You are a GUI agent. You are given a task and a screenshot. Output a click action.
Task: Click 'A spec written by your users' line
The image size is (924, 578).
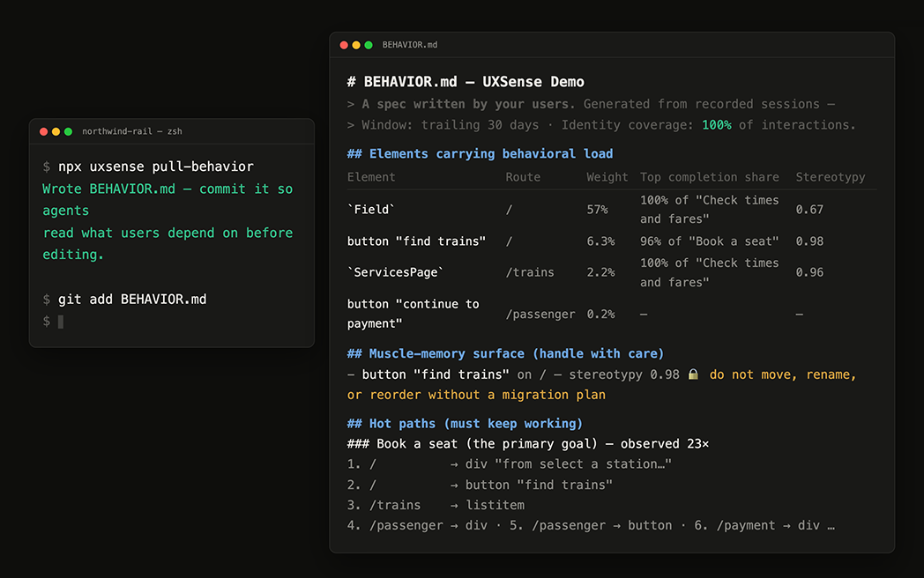[468, 104]
